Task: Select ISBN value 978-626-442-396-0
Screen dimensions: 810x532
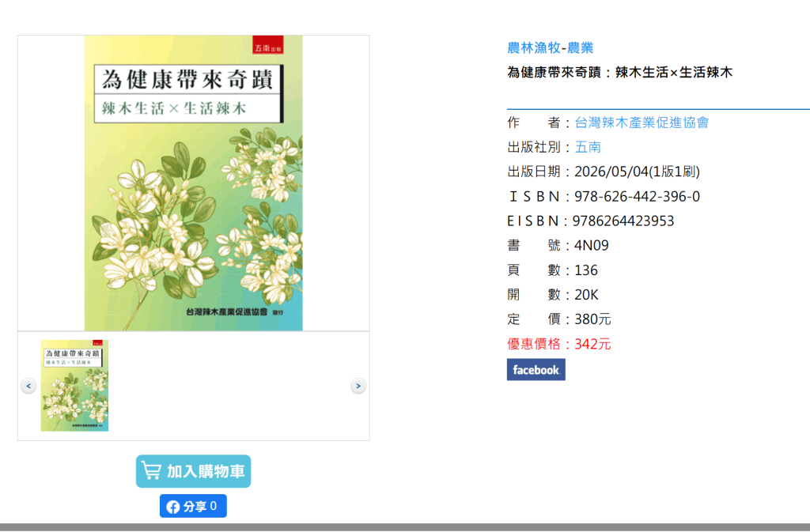Action: click(637, 197)
